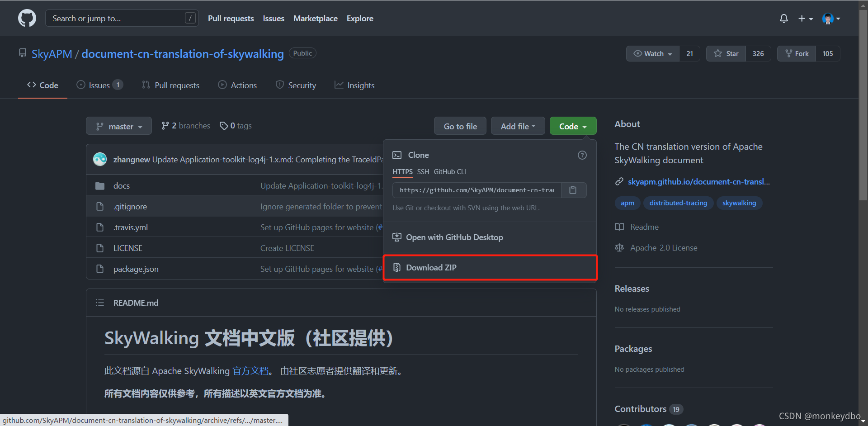Open the 官方文档 link in the README
Screen dimensions: 868x426
pyautogui.click(x=250, y=371)
